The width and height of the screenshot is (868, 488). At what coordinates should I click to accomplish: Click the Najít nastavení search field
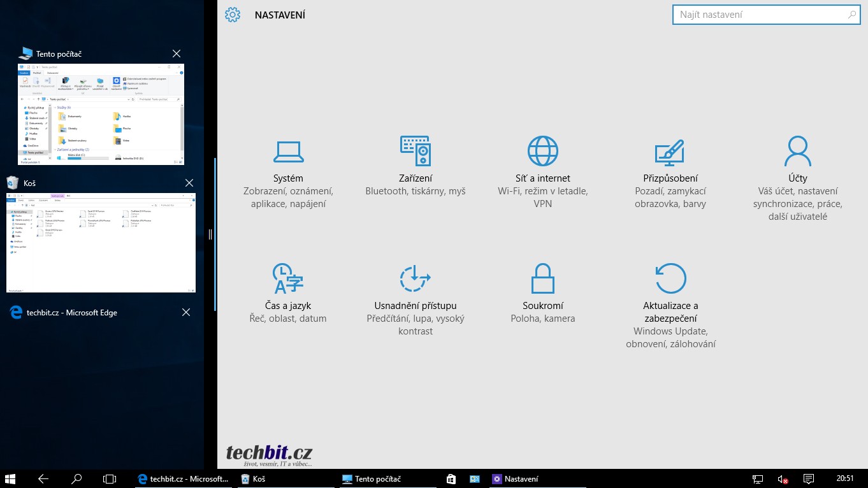(762, 15)
